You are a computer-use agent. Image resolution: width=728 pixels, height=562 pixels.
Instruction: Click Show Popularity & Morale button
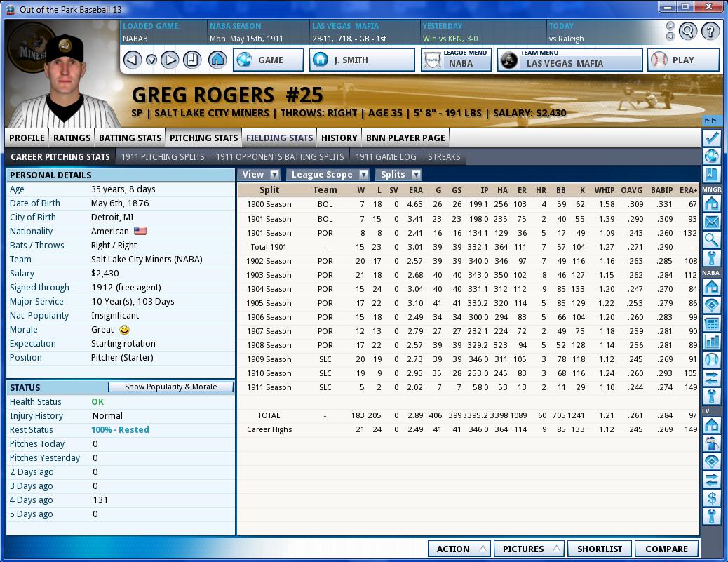(171, 387)
